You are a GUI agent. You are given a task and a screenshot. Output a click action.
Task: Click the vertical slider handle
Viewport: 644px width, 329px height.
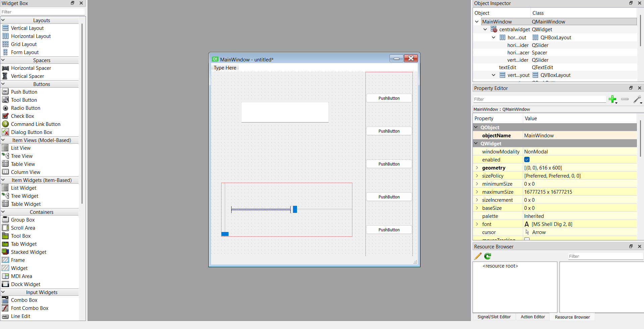tap(225, 234)
